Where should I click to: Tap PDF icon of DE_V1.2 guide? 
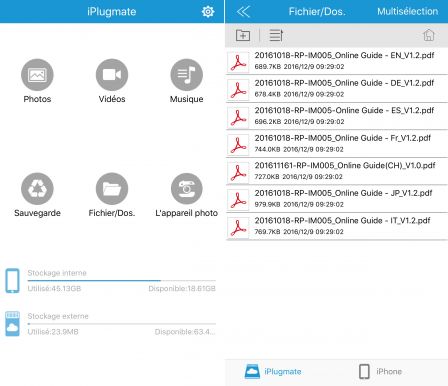coord(238,90)
